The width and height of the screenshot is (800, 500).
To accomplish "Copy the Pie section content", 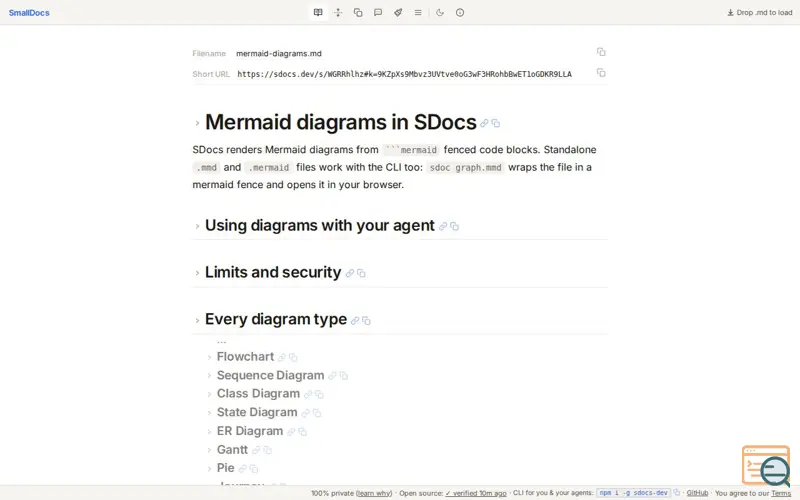I will pyautogui.click(x=254, y=468).
